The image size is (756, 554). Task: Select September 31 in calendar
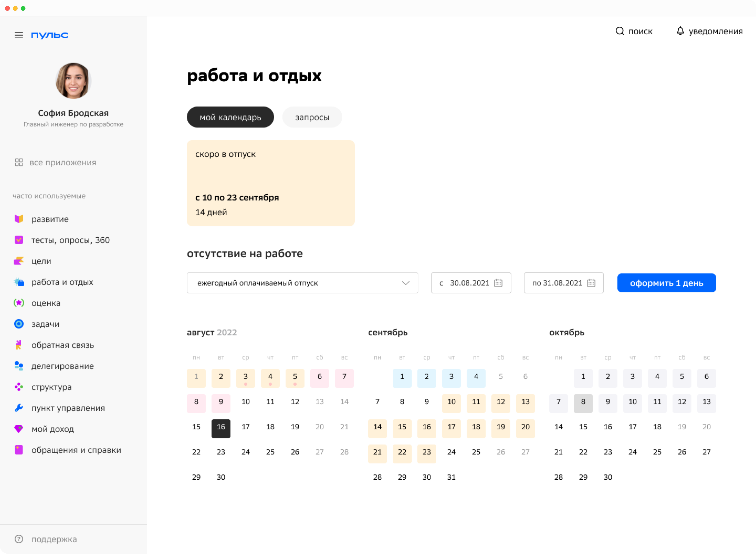pos(451,477)
